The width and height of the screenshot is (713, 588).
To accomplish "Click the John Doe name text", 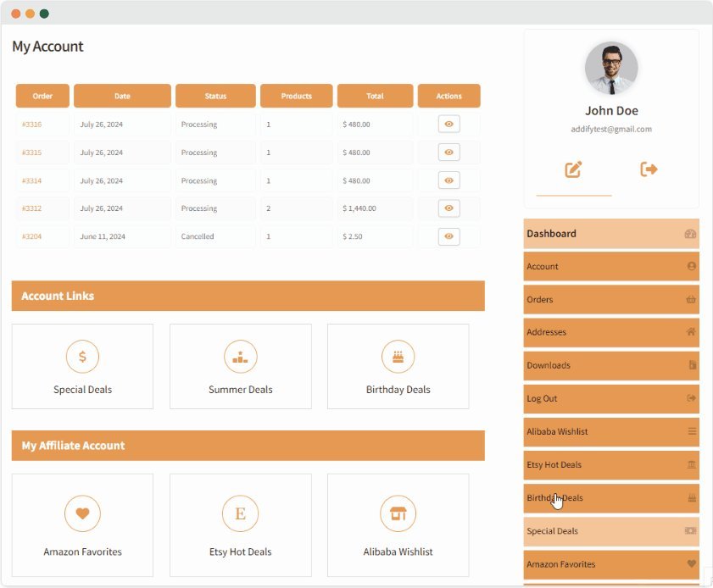I will coord(611,110).
